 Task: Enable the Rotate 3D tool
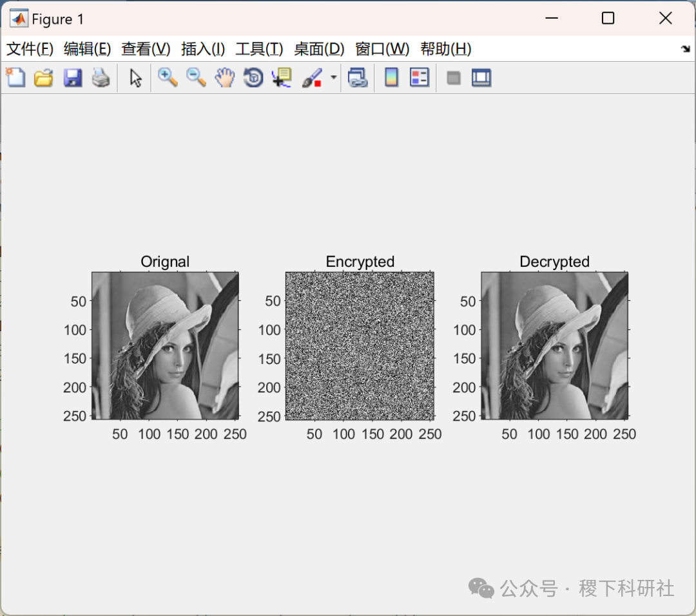point(252,77)
